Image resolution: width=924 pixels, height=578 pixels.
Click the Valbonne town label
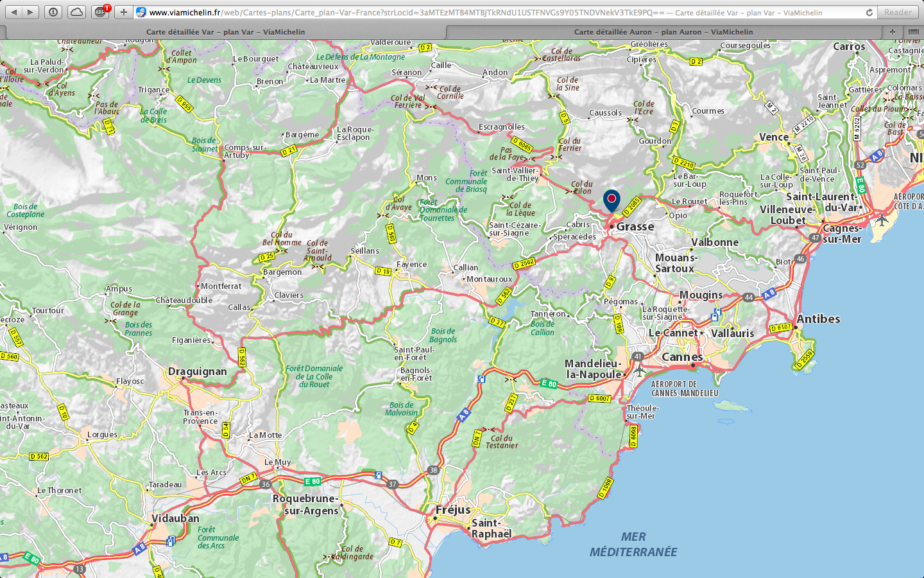coord(715,242)
